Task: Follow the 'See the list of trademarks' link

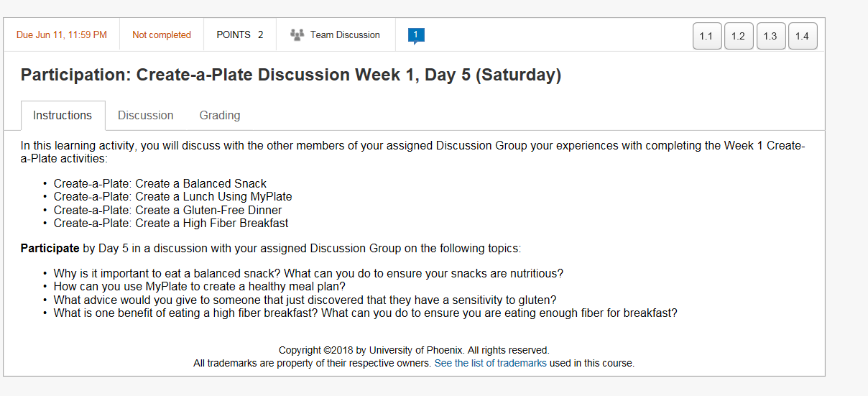Action: [490, 363]
